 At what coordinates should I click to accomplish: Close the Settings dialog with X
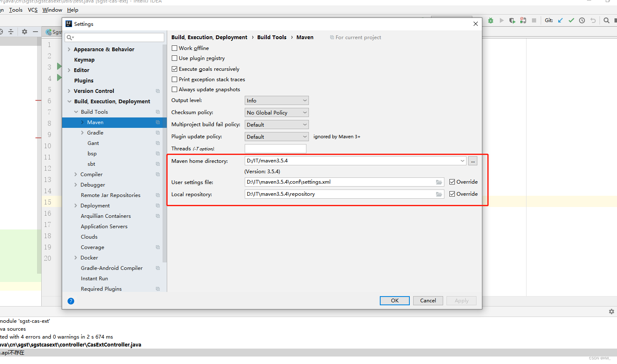(x=476, y=24)
